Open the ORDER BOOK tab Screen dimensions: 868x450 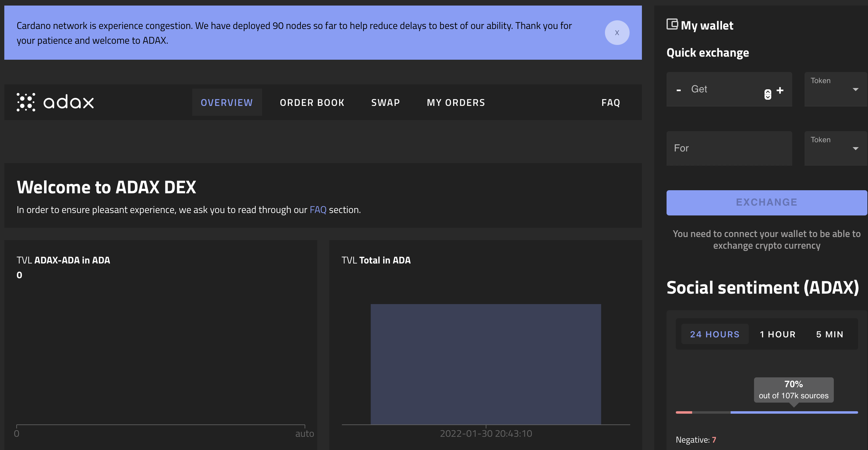[312, 102]
